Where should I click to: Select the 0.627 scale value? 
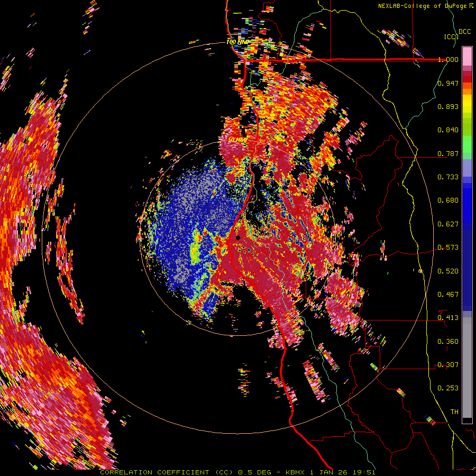point(448,224)
